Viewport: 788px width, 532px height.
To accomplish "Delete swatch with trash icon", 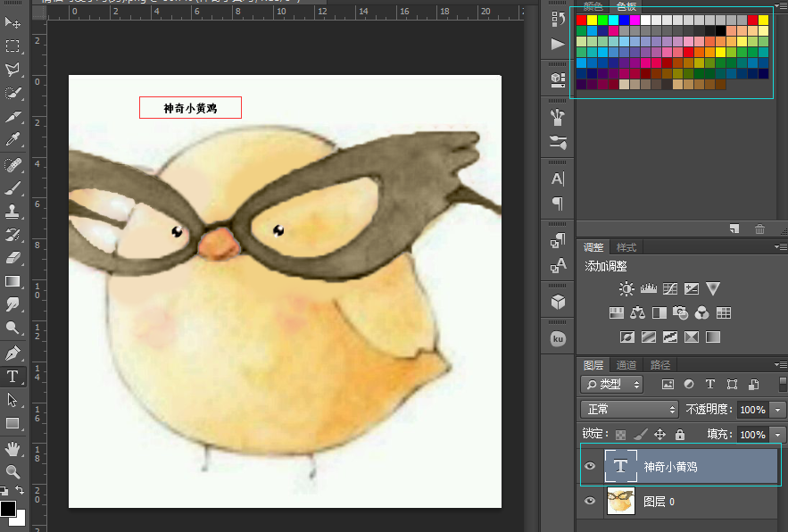I will [x=759, y=229].
